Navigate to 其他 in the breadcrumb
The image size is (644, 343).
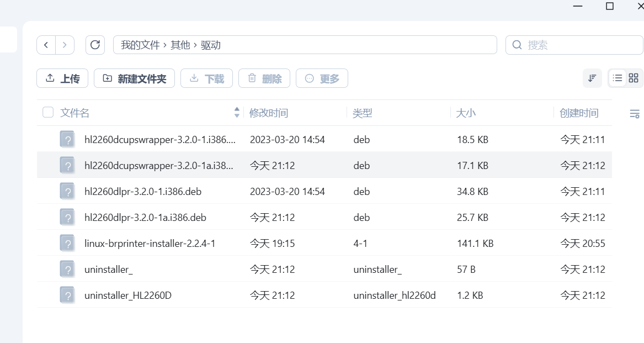pos(180,45)
